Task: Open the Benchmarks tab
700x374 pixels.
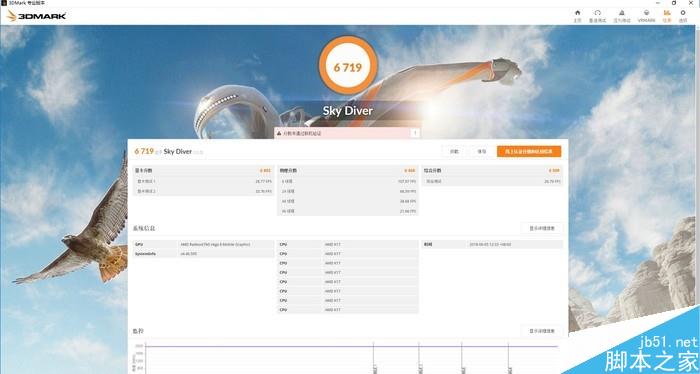Action: coord(597,16)
